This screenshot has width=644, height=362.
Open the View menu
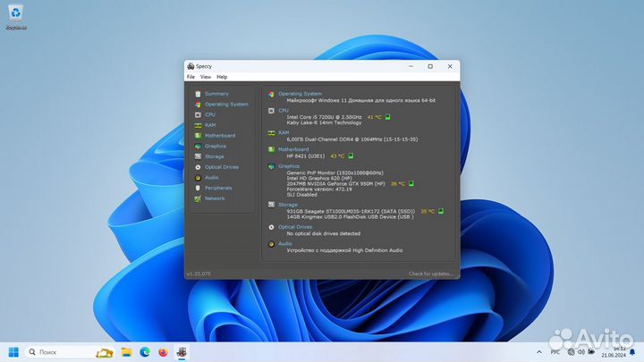click(206, 77)
